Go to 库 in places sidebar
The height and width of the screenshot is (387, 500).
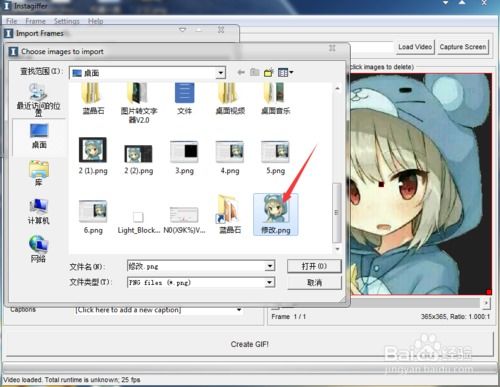click(x=39, y=173)
